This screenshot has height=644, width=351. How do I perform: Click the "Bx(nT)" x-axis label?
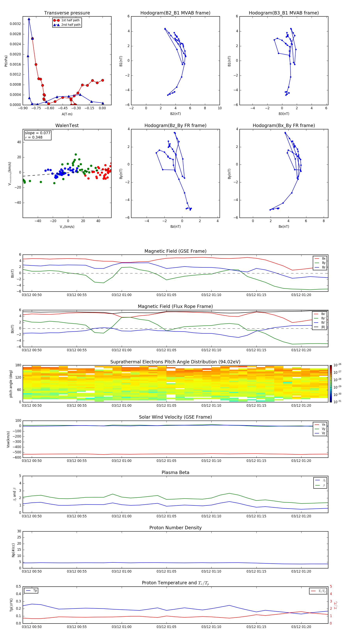point(284,227)
